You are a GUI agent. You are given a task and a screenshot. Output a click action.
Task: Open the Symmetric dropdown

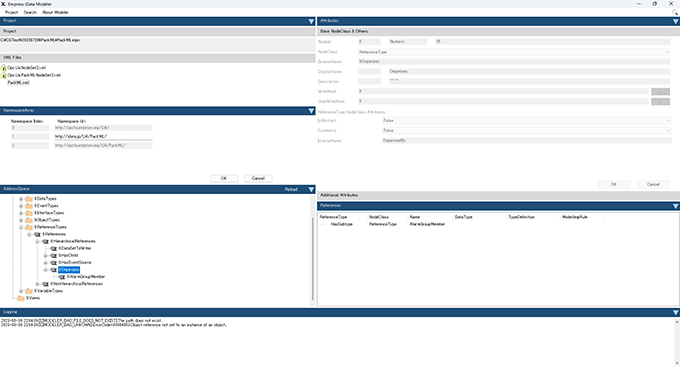pyautogui.click(x=668, y=131)
